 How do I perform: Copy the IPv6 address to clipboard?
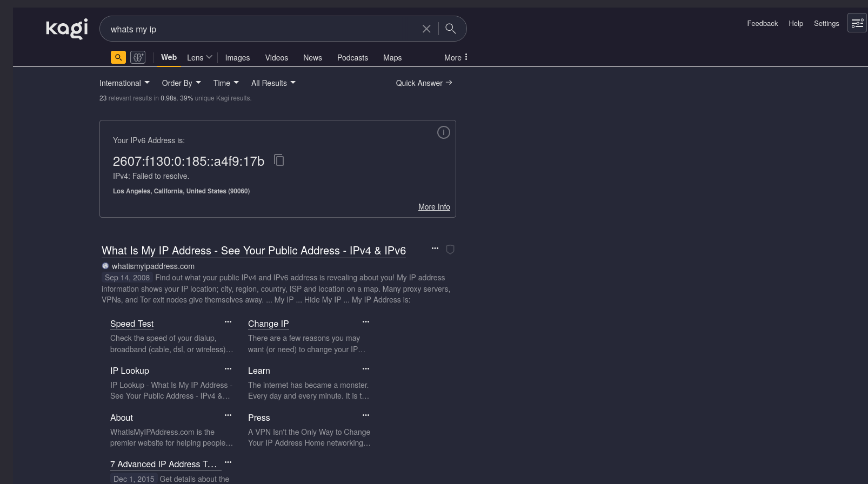click(x=279, y=160)
